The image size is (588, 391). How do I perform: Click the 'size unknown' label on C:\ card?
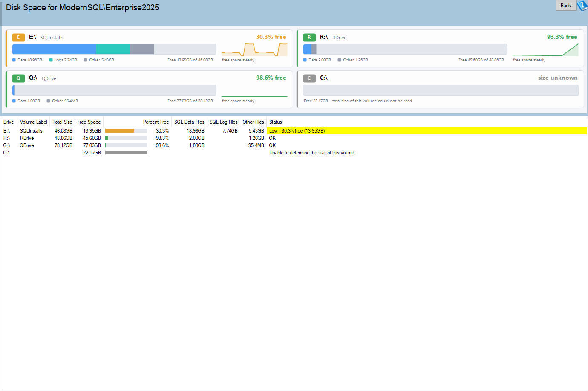pyautogui.click(x=558, y=78)
